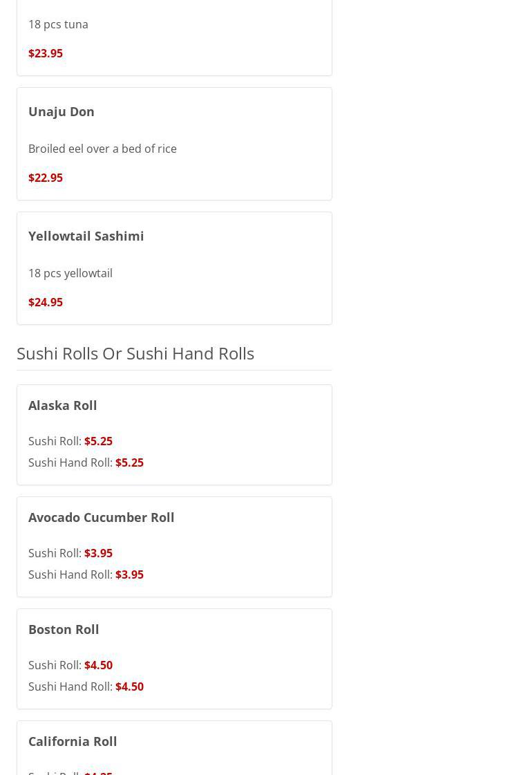Open the California Roll menu item

[73, 741]
